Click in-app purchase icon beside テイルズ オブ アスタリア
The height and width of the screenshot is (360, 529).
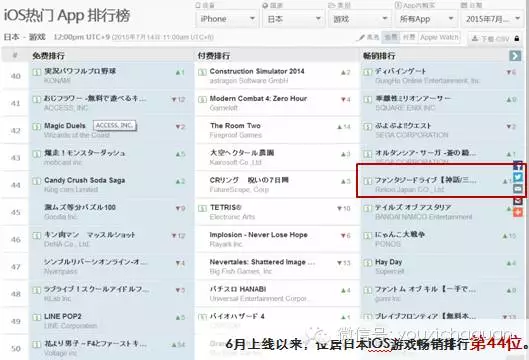pos(368,208)
